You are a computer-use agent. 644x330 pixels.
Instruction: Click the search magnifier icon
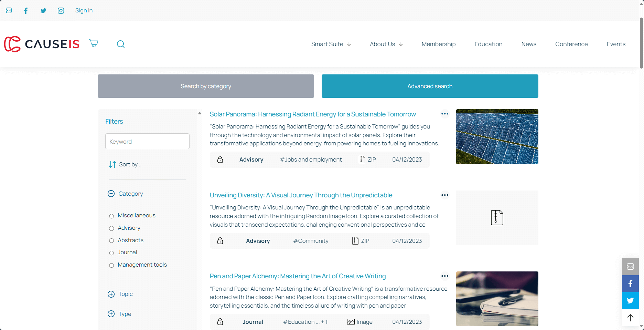tap(121, 44)
